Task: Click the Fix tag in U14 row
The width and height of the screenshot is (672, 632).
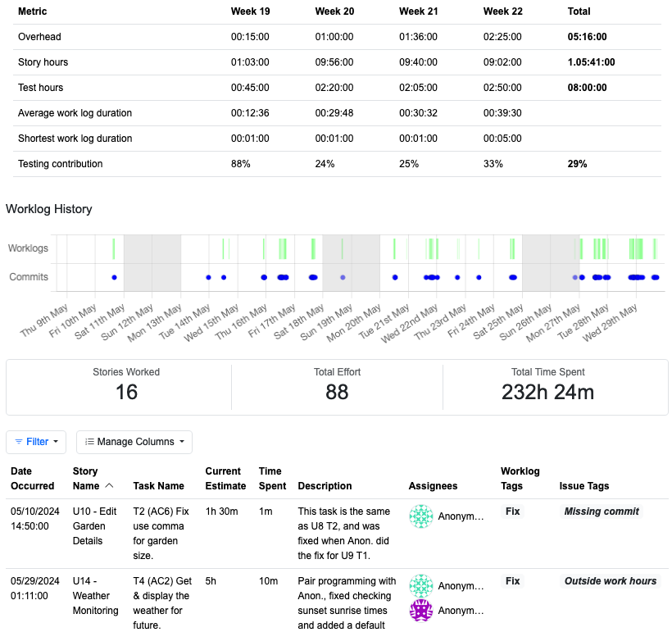Action: coord(512,581)
